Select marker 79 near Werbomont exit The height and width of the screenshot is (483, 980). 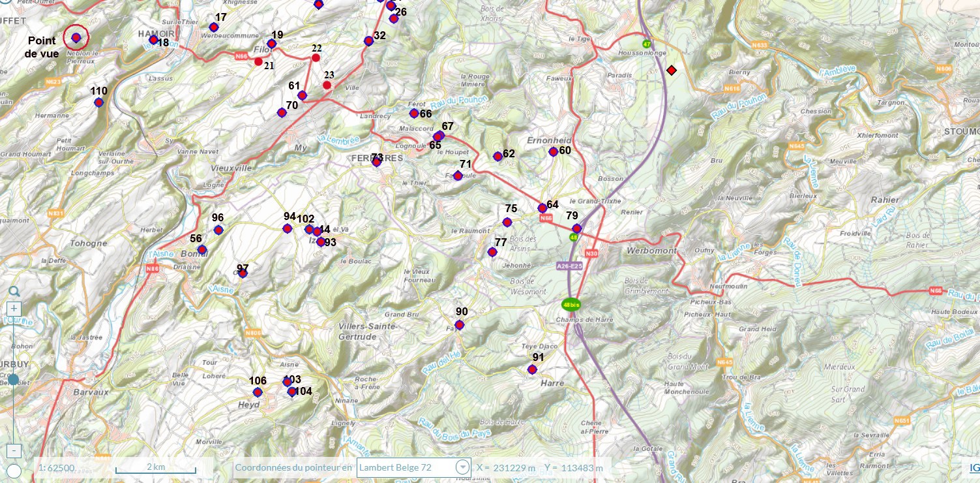[576, 228]
